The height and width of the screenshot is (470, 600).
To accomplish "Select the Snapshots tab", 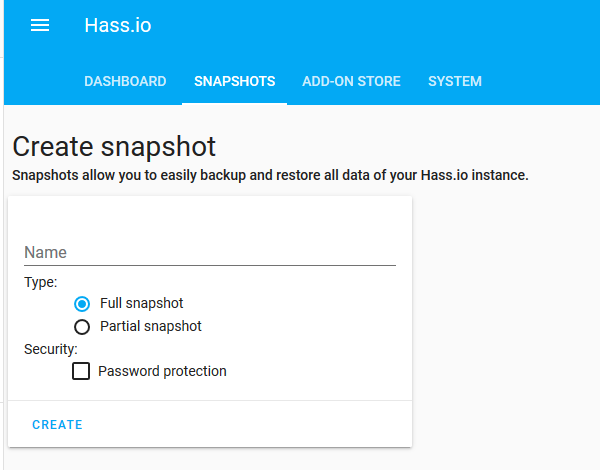I will point(235,81).
